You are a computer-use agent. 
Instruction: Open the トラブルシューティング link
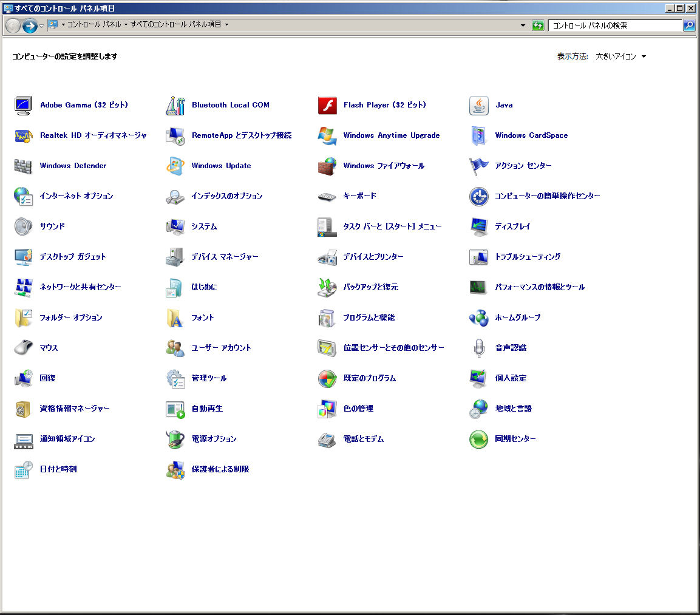pyautogui.click(x=528, y=257)
